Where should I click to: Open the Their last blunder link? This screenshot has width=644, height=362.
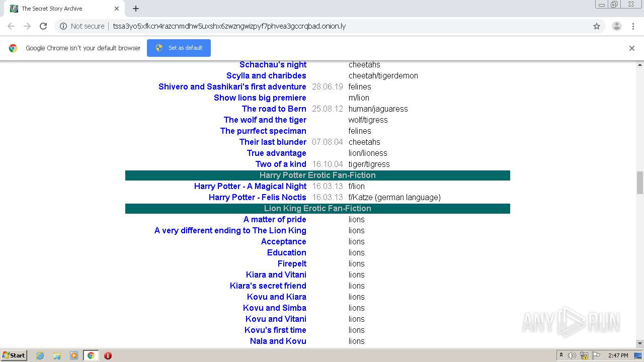tap(273, 142)
